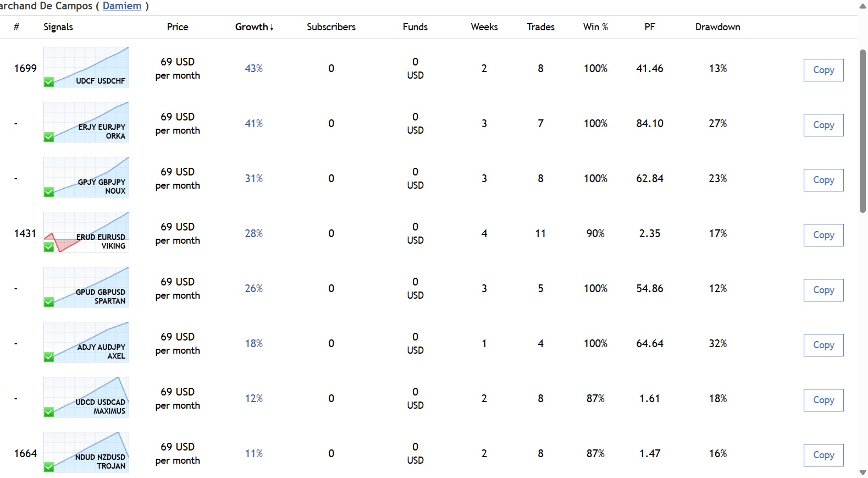The image size is (868, 478).
Task: Click the scroll down arrow of scrollbar
Action: [x=863, y=472]
